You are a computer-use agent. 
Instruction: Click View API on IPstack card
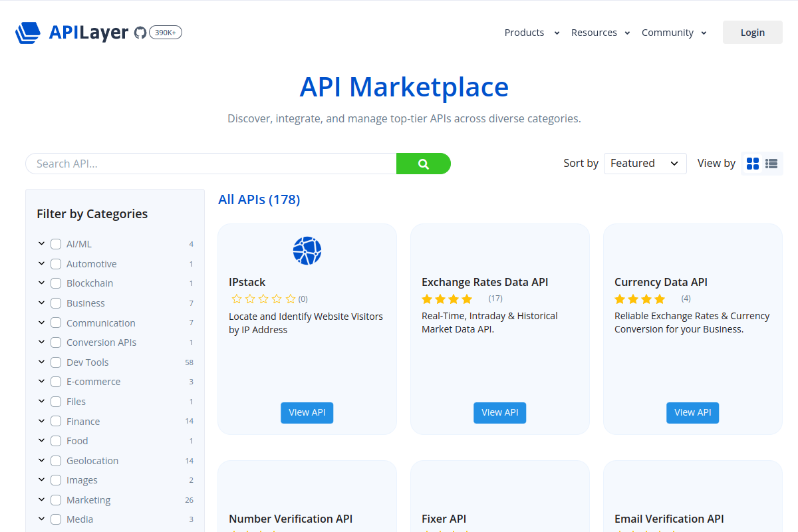[x=307, y=412]
